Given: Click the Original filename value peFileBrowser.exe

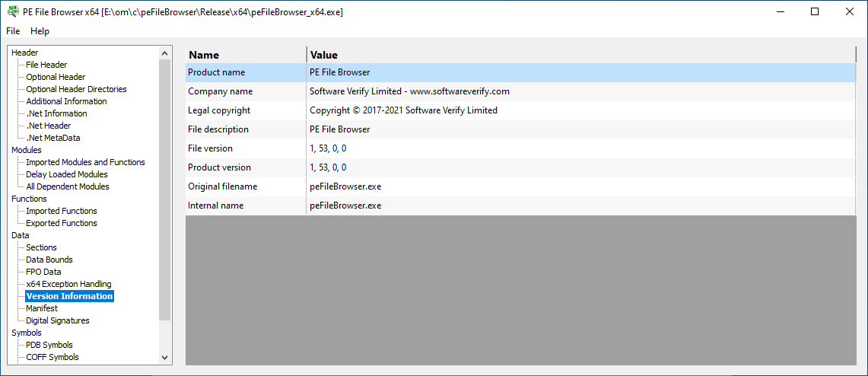Looking at the screenshot, I should 345,186.
